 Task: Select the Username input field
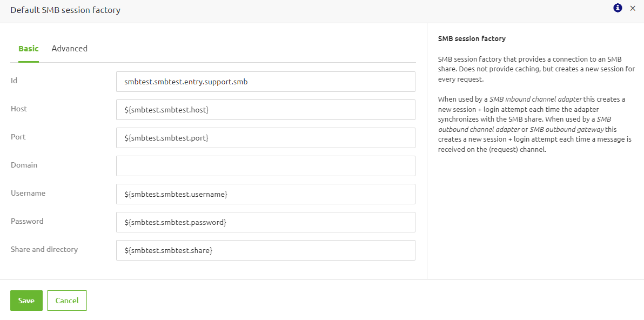click(x=265, y=194)
